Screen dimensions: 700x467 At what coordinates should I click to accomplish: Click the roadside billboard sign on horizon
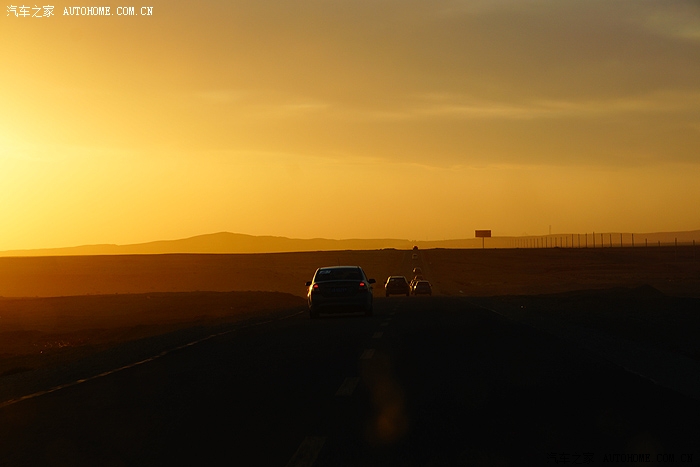click(483, 234)
